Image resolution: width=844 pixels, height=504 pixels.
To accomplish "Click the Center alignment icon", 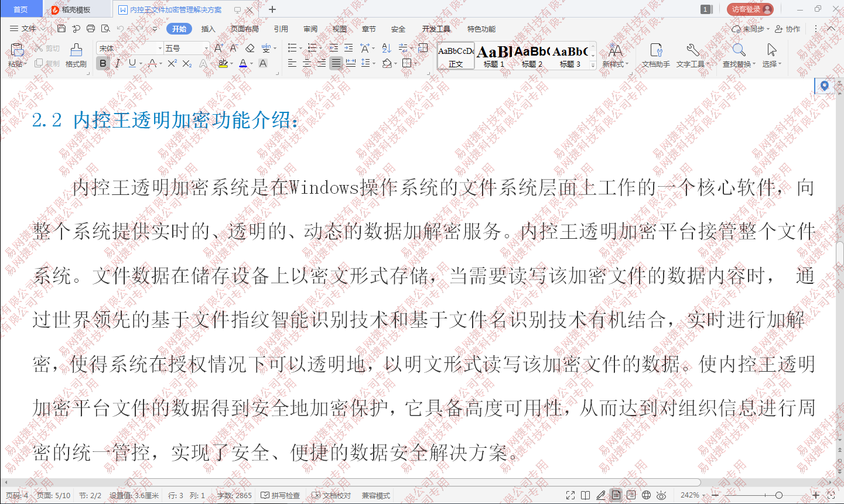I will point(307,63).
